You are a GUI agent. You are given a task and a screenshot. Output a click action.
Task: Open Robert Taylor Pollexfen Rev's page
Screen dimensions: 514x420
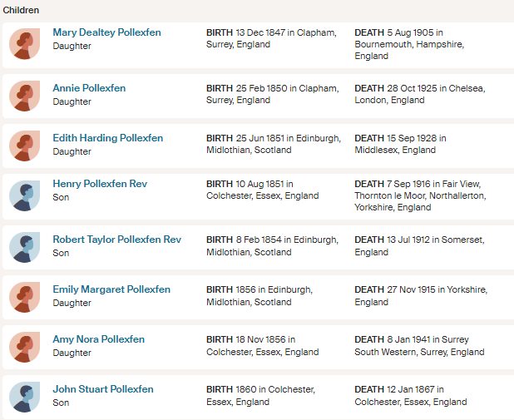click(x=116, y=240)
